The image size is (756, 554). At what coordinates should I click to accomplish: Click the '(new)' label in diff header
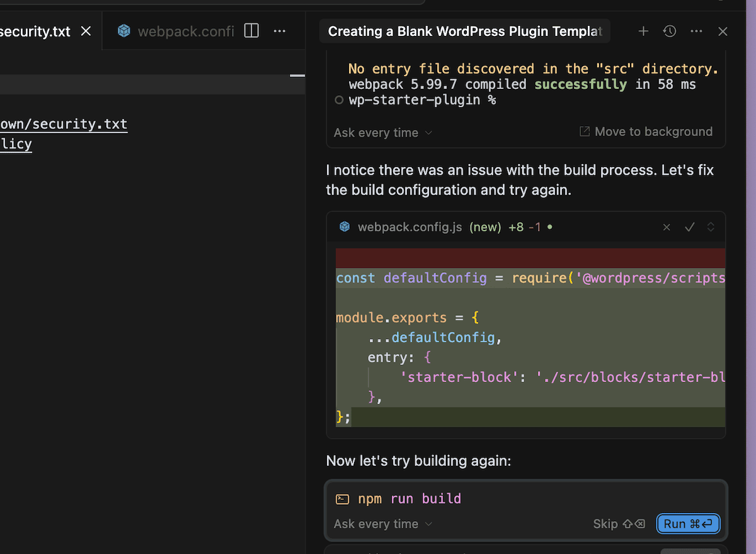pos(485,227)
